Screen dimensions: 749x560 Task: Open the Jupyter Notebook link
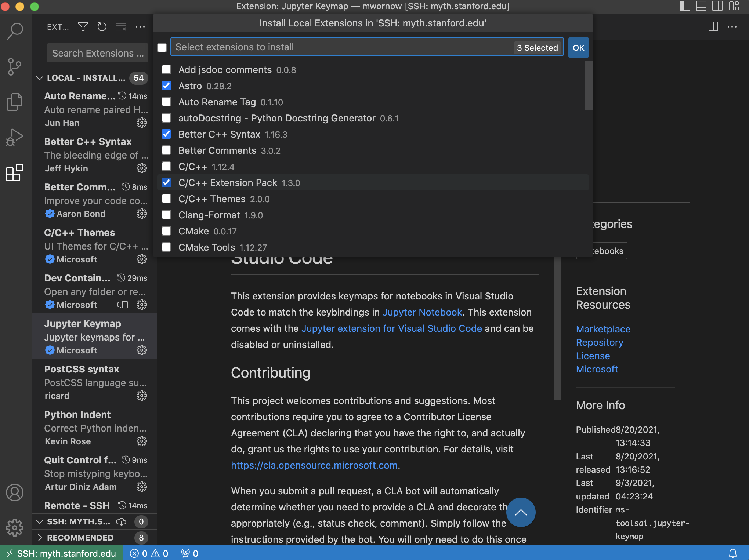pos(422,312)
